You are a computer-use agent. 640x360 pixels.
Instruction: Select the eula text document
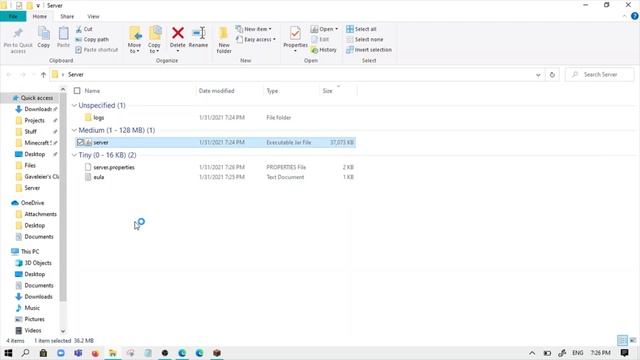click(x=99, y=177)
